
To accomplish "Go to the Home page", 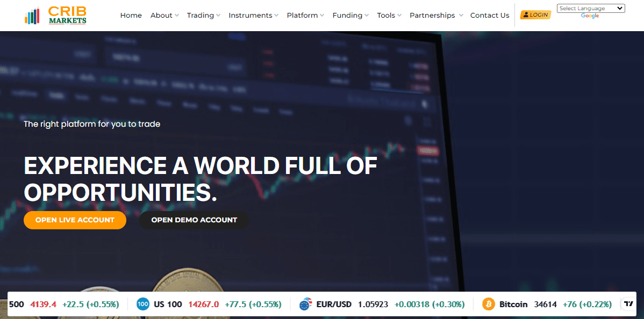I will [131, 15].
